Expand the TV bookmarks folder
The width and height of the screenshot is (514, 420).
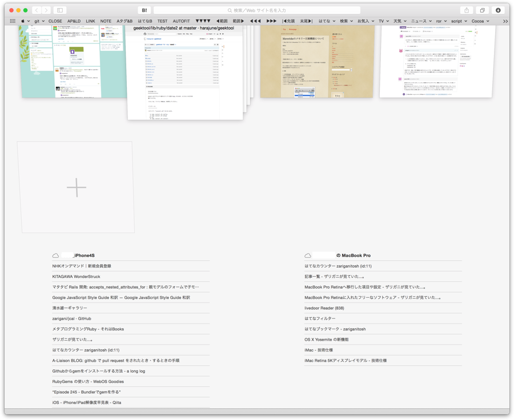tap(384, 21)
